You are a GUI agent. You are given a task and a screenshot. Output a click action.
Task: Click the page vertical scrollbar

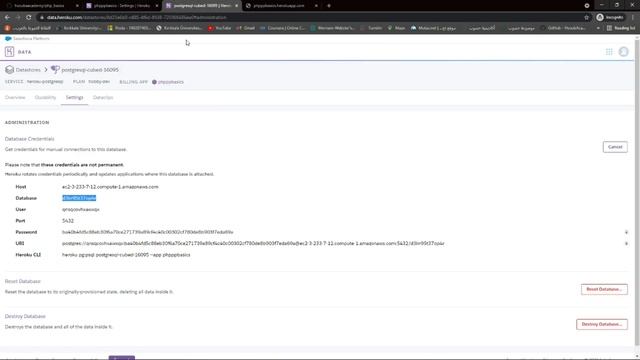tap(637, 192)
